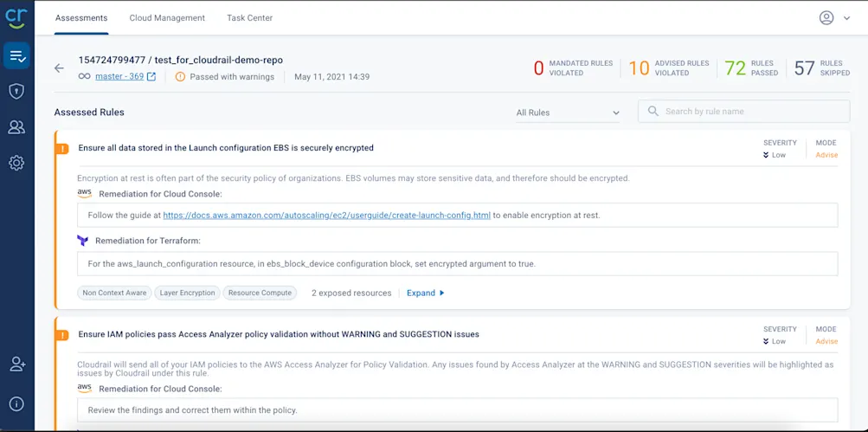
Task: Click the IAM policies Access Analyzer rule title
Action: pos(279,334)
